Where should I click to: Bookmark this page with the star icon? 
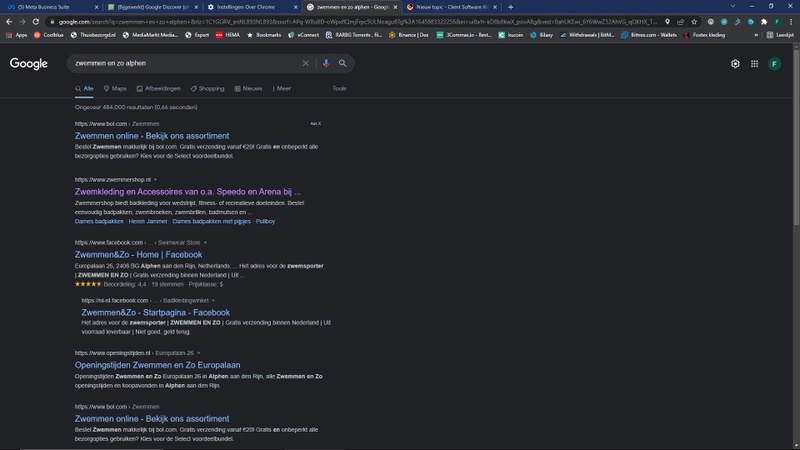(694, 22)
